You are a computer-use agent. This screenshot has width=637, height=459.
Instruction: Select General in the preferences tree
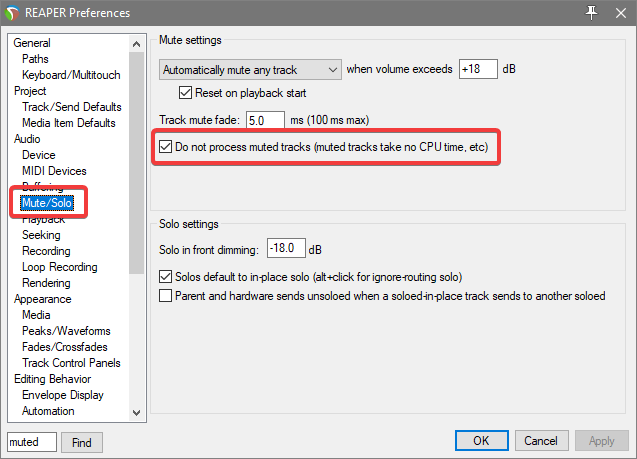(32, 43)
